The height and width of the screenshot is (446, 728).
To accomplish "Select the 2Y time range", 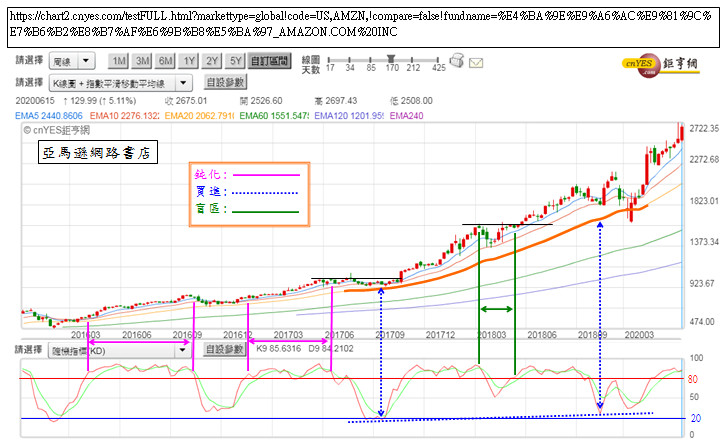I will click(x=212, y=61).
